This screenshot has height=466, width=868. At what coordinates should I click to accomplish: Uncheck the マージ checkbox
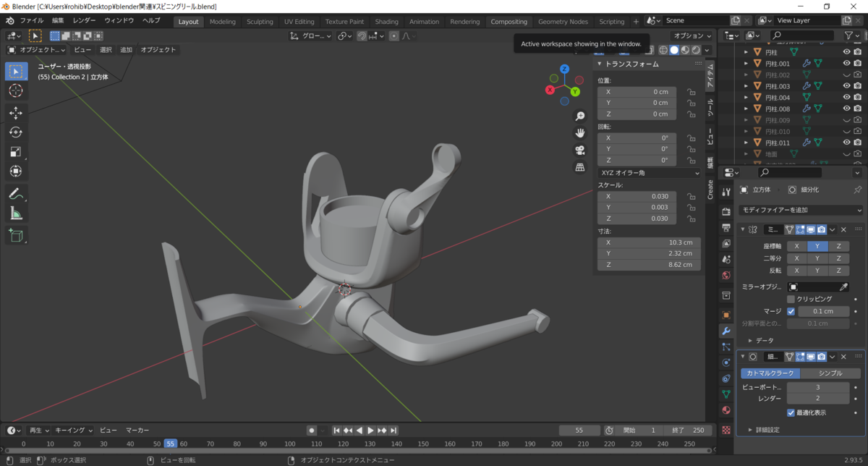[x=791, y=311]
